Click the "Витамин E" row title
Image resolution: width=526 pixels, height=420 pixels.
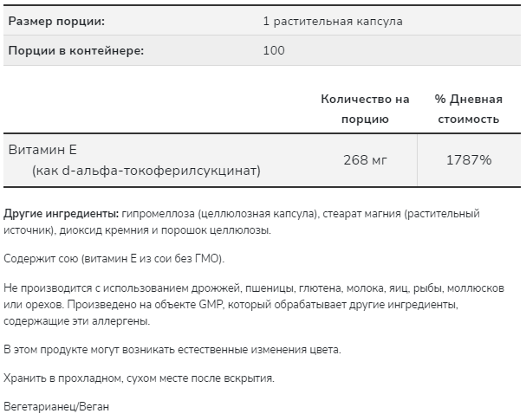tap(42, 149)
